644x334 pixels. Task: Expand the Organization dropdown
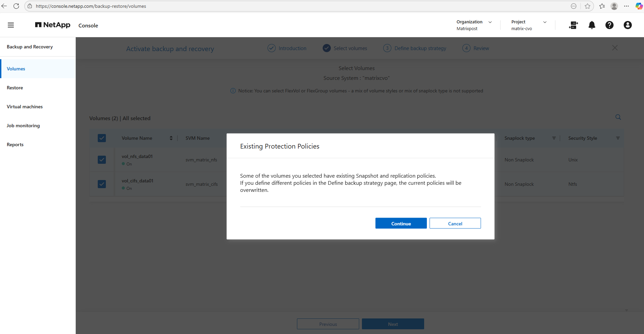click(x=490, y=22)
